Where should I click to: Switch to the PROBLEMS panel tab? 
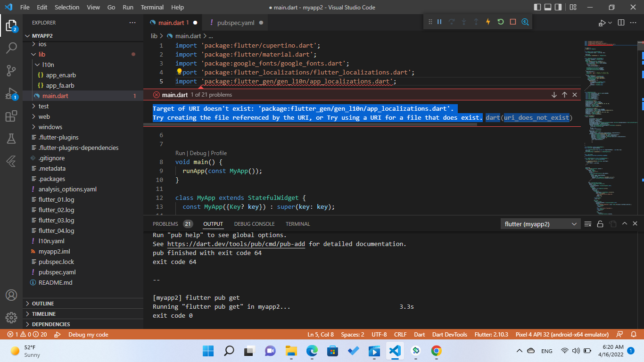pos(172,224)
